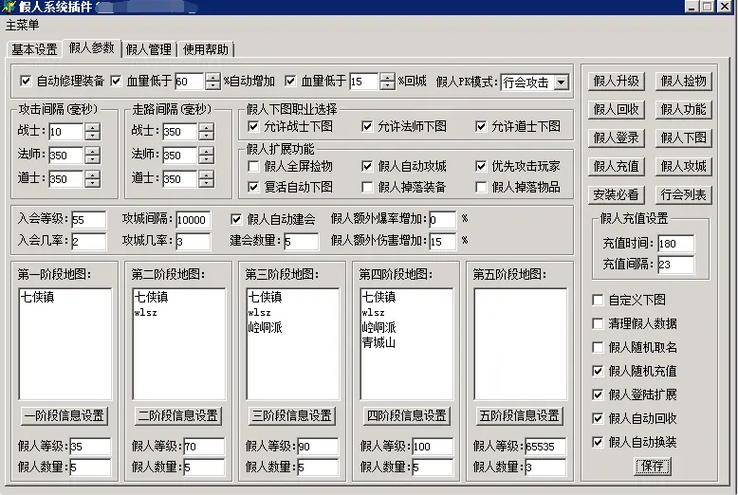Open 假人PK模式 dropdown list

[560, 82]
